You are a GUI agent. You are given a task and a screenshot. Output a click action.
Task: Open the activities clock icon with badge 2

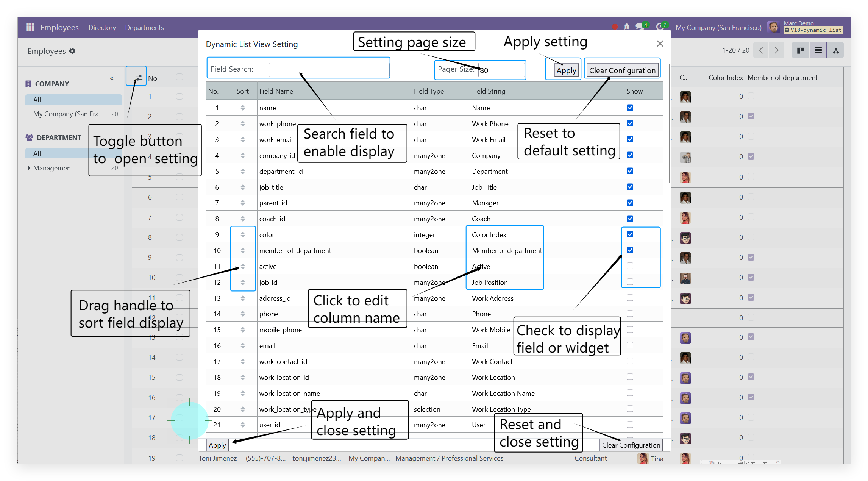coord(660,27)
